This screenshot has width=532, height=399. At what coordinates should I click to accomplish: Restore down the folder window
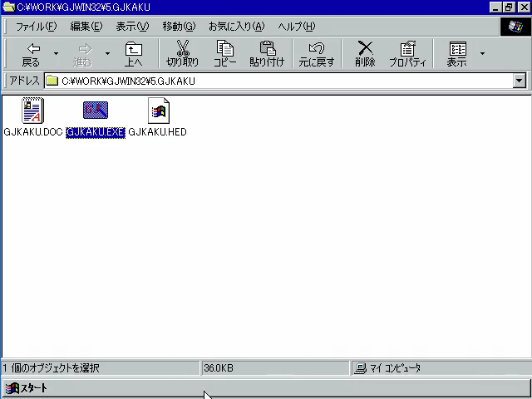click(x=509, y=7)
